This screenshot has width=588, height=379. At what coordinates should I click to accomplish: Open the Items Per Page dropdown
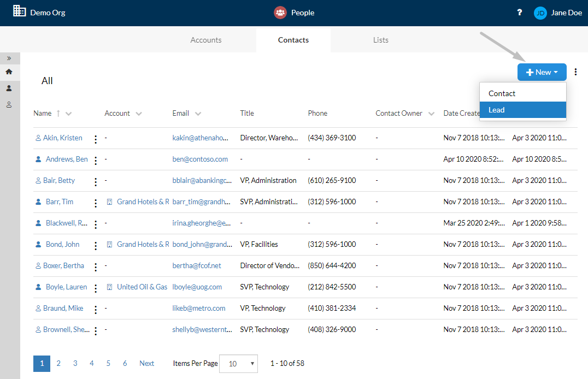coord(238,364)
